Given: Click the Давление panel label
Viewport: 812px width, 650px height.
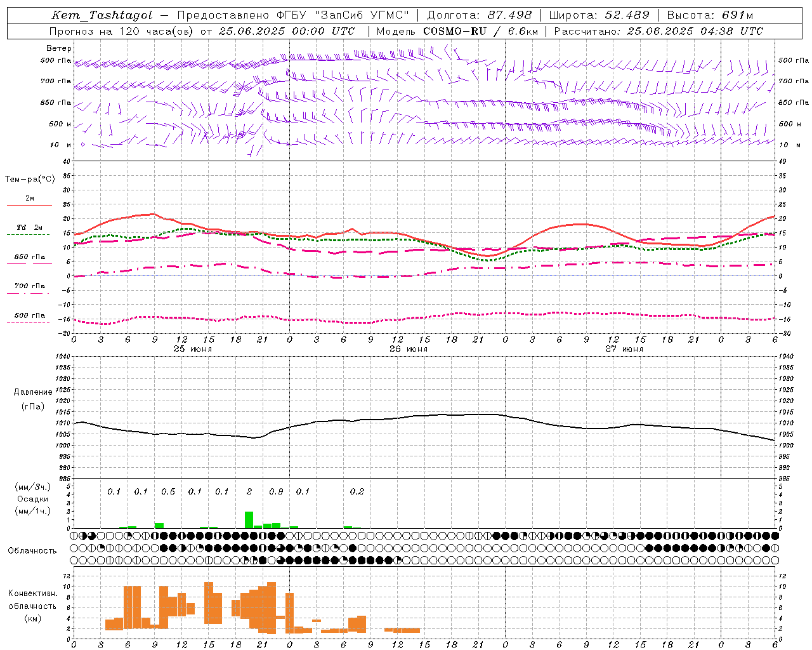Looking at the screenshot, I should 33,392.
